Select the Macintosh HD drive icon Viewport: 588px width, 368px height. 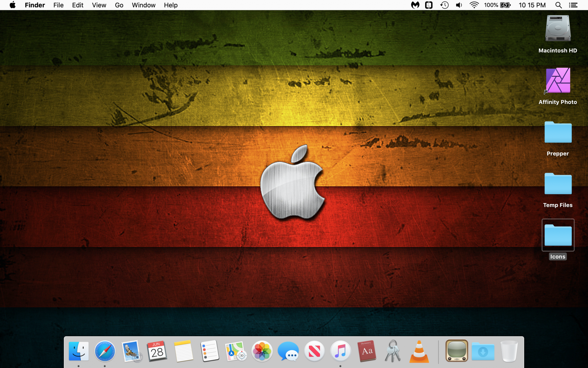(x=558, y=29)
